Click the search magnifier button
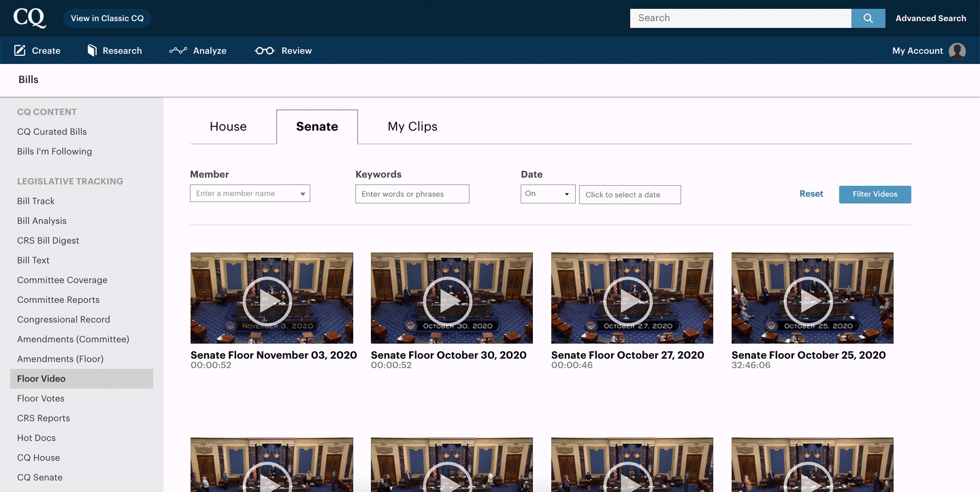The image size is (980, 492). [x=868, y=18]
